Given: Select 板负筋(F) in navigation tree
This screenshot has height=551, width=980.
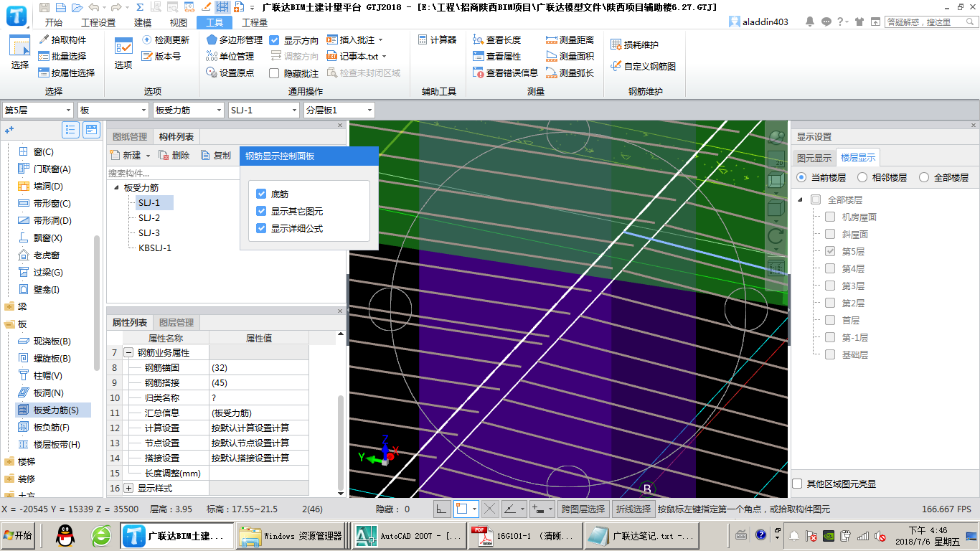Looking at the screenshot, I should 52,428.
